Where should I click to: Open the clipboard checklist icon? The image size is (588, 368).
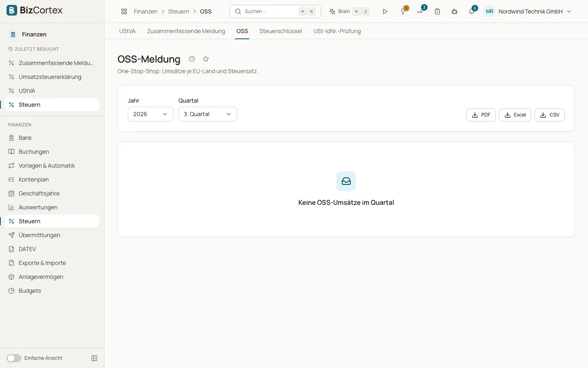[x=437, y=11]
